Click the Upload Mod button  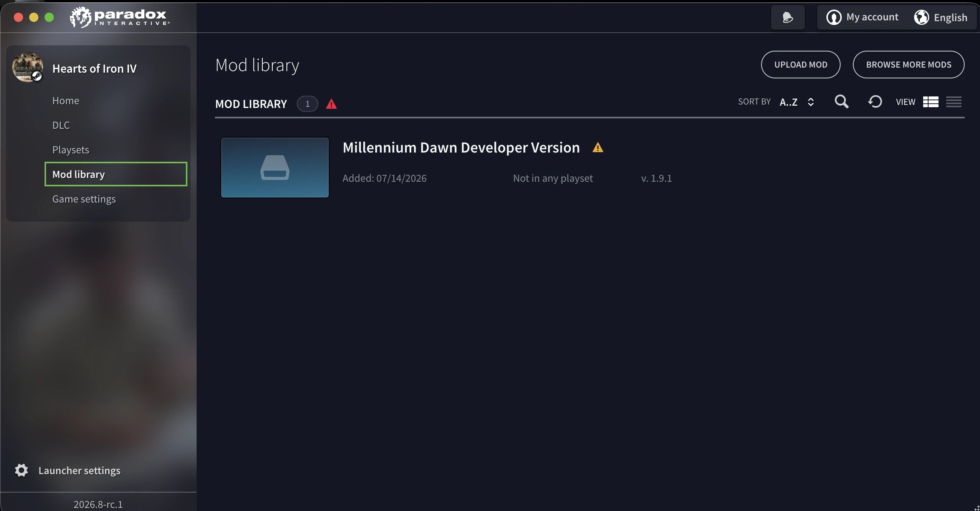[x=801, y=65]
